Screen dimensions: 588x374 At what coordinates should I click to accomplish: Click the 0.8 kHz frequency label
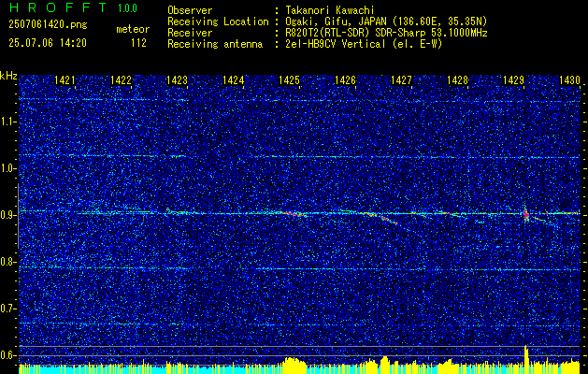coord(7,262)
